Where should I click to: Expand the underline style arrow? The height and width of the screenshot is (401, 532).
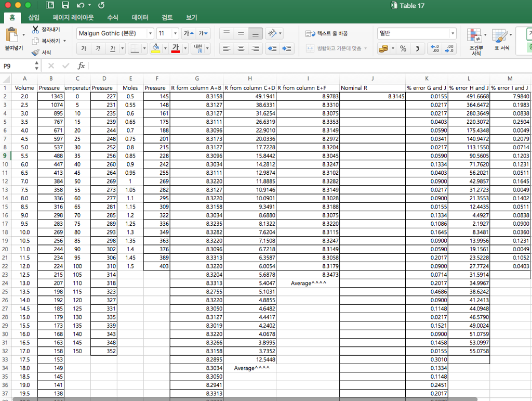pyautogui.click(x=123, y=48)
